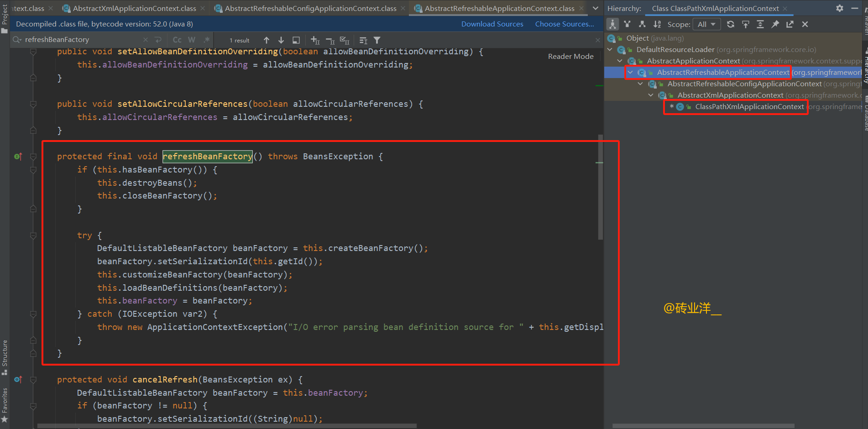Collapse AbstractApplicationContext tree node
The image size is (868, 429).
pos(620,61)
